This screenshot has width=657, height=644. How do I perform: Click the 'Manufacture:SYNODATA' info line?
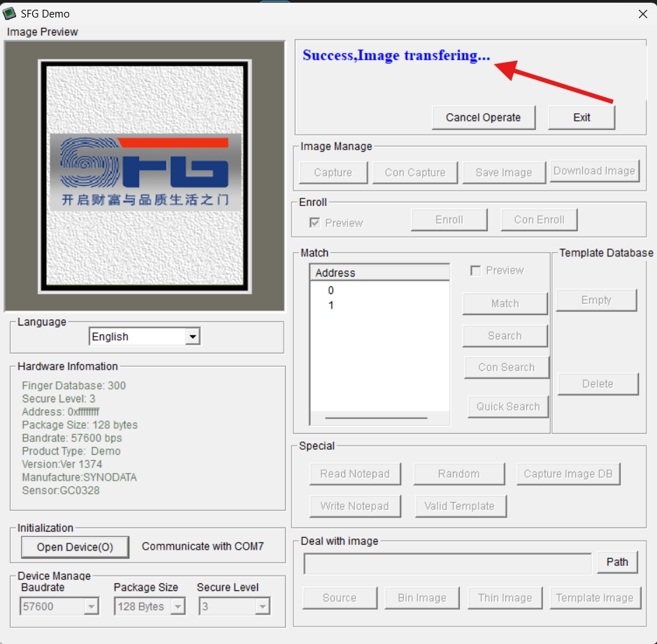[79, 477]
